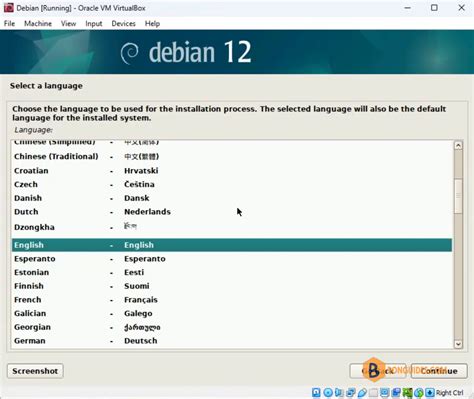
Task: Open the Help menu
Action: pyautogui.click(x=152, y=24)
